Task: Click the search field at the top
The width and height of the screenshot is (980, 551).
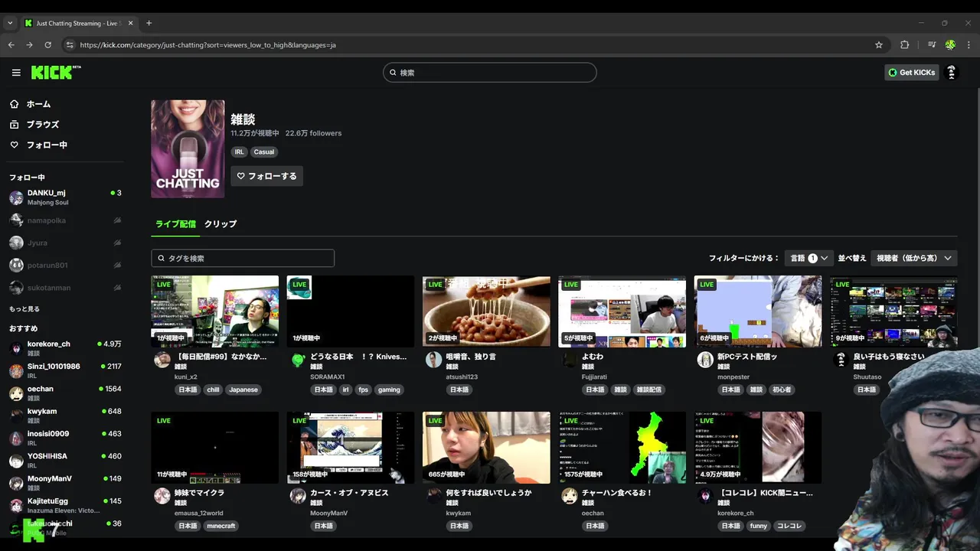Action: click(x=490, y=73)
